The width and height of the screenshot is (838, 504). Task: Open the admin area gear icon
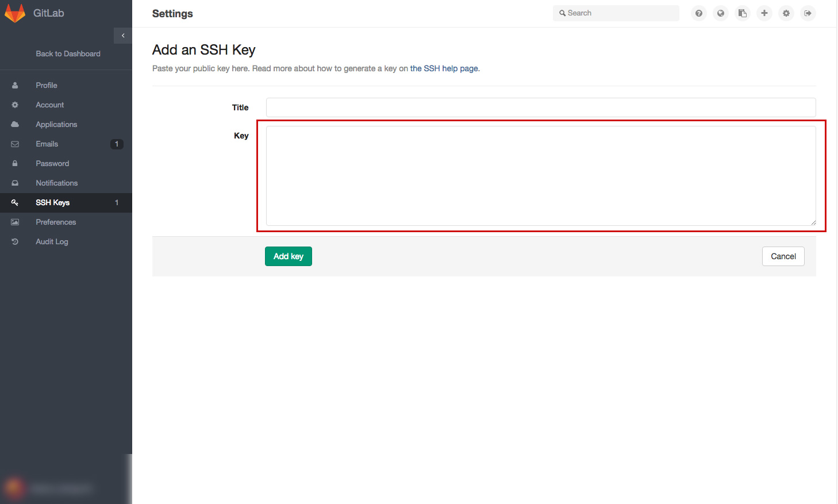point(786,13)
